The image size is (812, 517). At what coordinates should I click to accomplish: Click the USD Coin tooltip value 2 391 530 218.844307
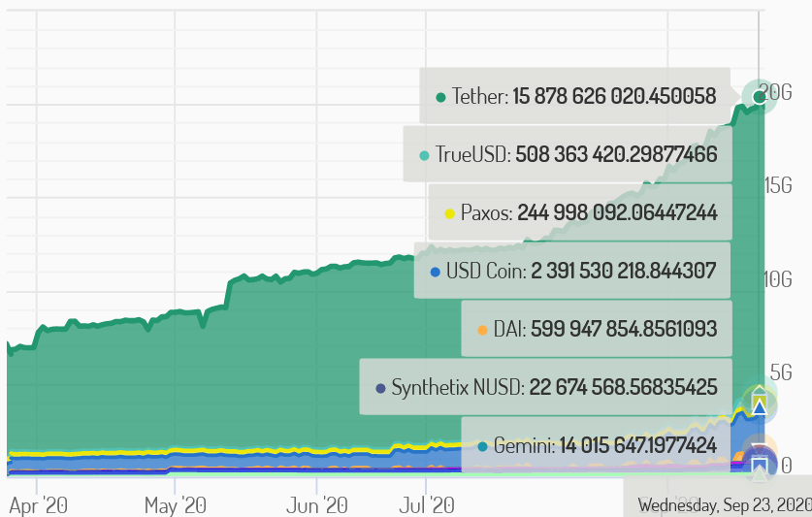[624, 271]
